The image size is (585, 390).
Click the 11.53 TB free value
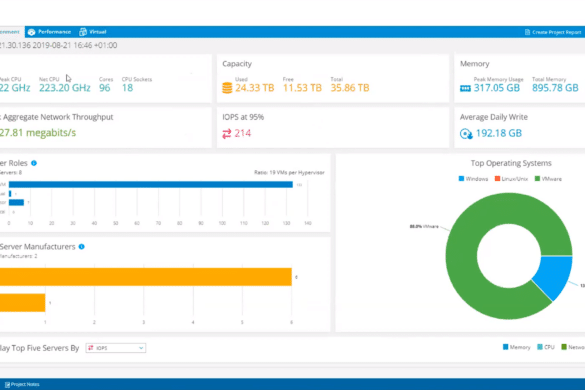coord(302,88)
